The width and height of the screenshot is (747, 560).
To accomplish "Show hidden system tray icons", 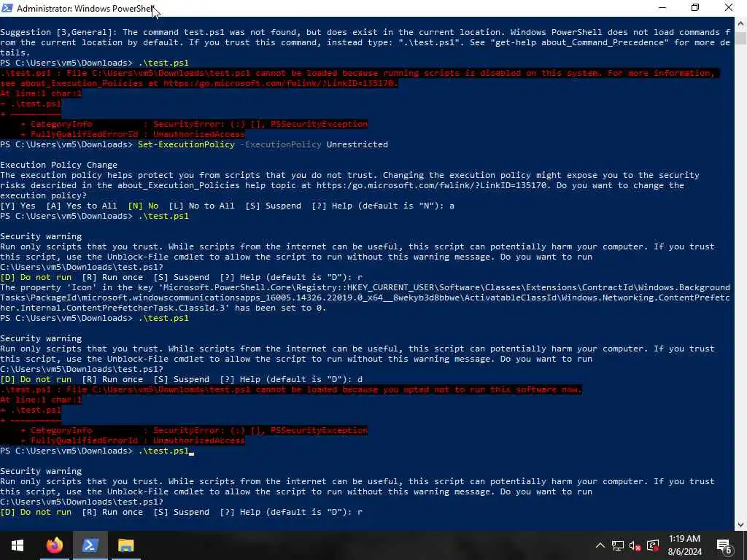I will [x=600, y=545].
